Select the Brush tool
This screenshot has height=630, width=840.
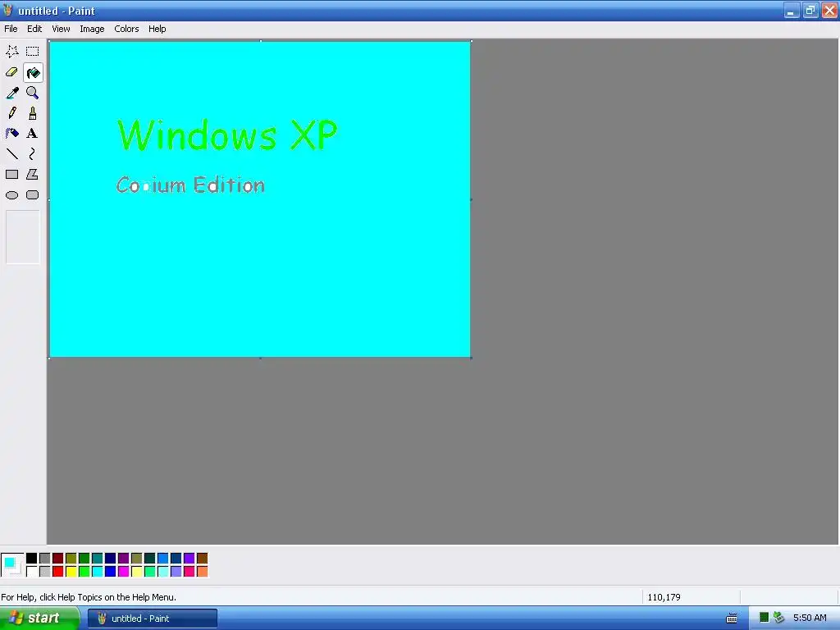click(x=33, y=113)
